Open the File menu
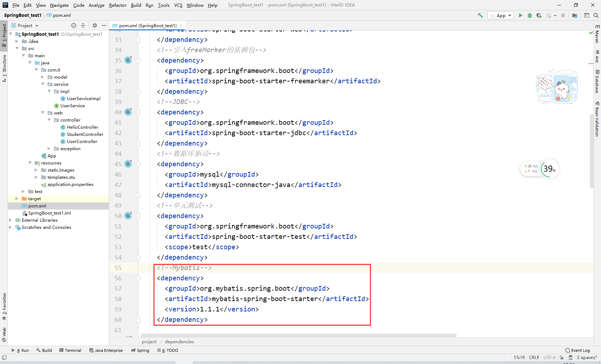This screenshot has height=364, width=601. [16, 5]
